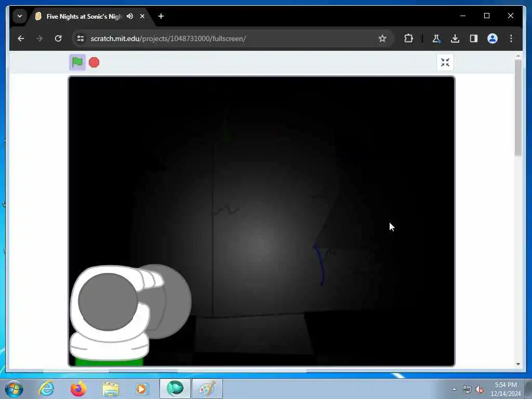Open the network status tray icon
The image size is (532, 399).
tap(467, 390)
